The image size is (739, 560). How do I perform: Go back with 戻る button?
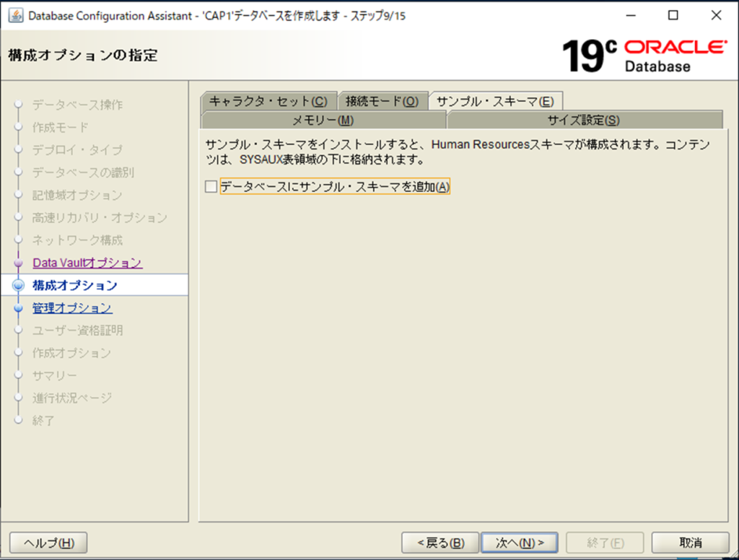pos(439,543)
